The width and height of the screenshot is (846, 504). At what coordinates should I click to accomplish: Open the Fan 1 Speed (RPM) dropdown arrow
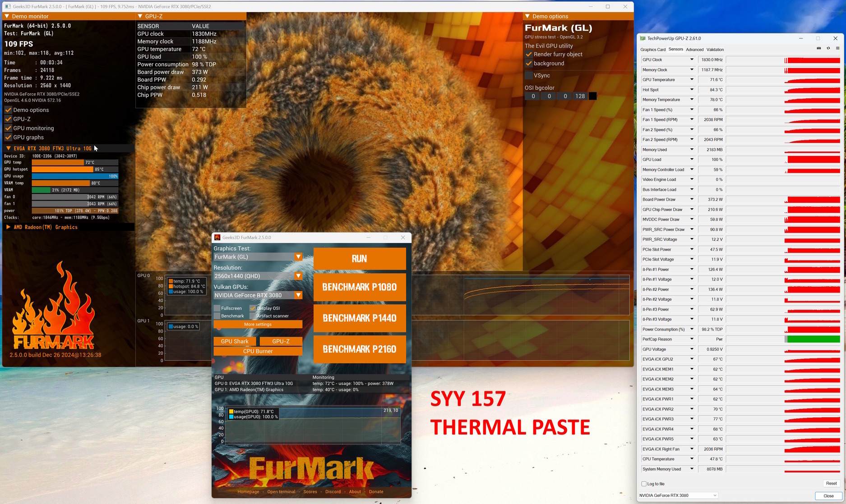[x=692, y=119]
